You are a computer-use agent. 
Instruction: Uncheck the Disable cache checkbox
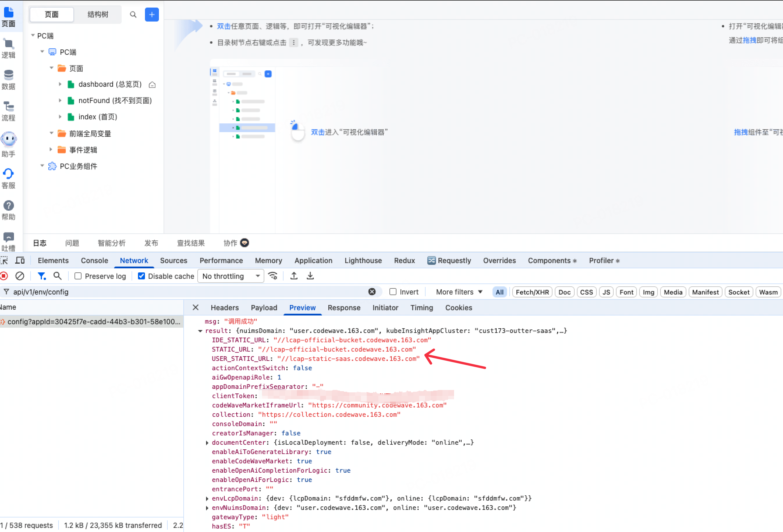point(141,276)
